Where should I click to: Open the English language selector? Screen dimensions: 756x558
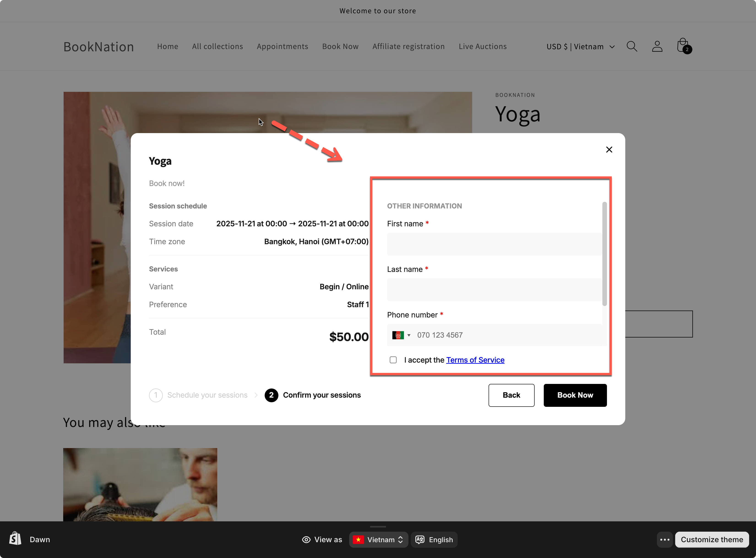434,539
